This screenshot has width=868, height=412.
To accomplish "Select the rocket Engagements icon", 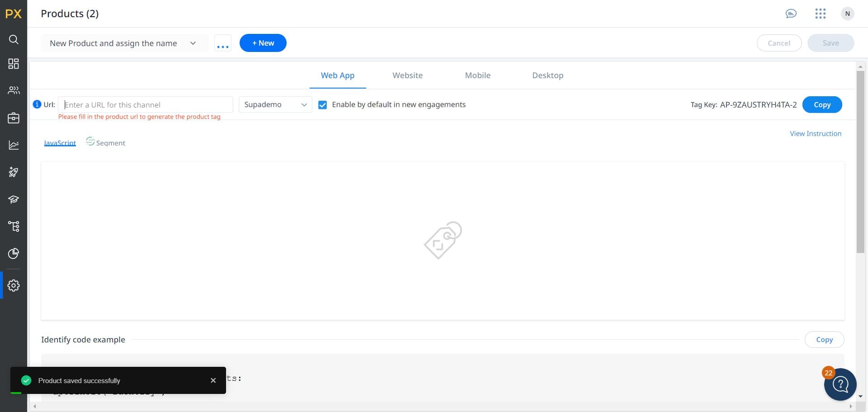I will coord(14,172).
